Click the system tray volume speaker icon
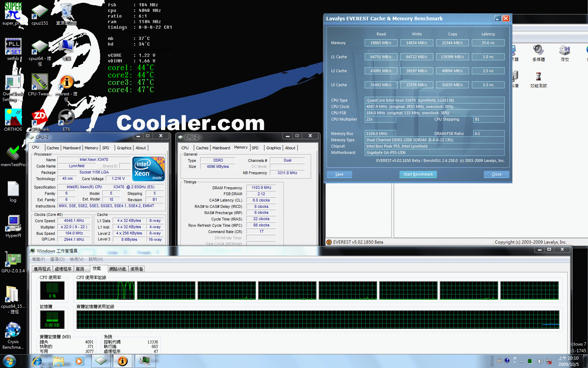This screenshot has width=588, height=368. (x=540, y=361)
